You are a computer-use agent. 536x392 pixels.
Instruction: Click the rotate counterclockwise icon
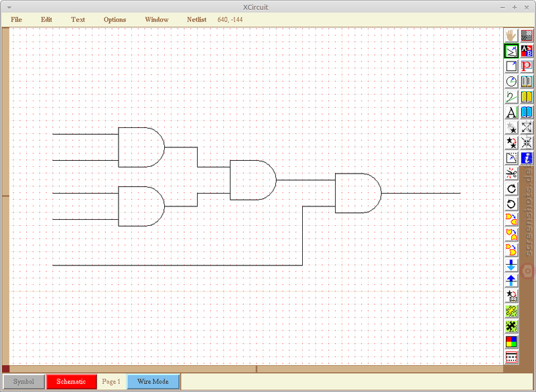point(511,204)
